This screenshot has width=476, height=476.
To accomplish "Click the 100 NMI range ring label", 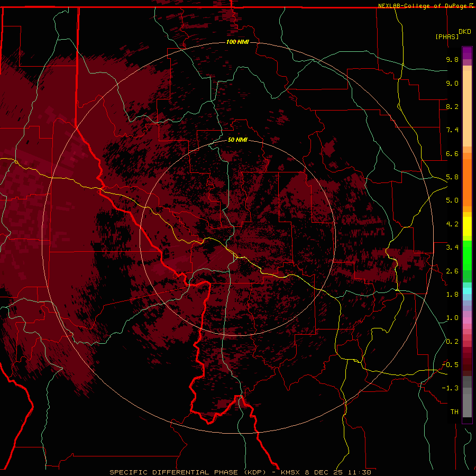I will point(237,42).
